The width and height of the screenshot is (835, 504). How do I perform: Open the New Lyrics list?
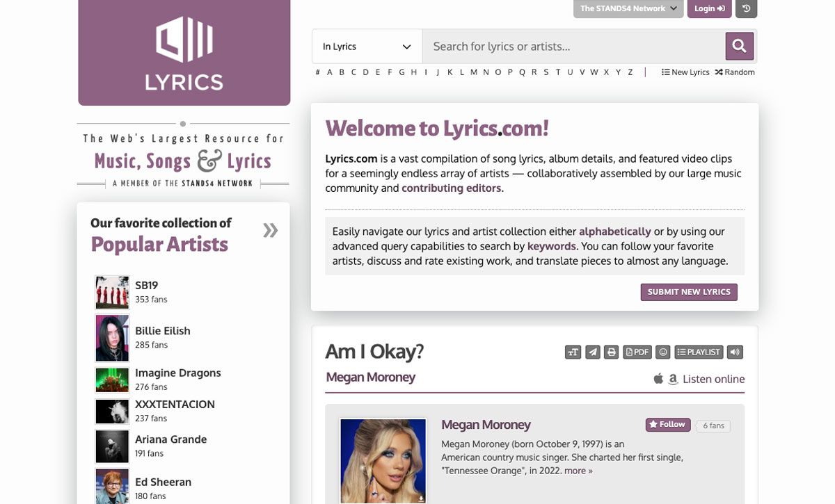point(685,72)
